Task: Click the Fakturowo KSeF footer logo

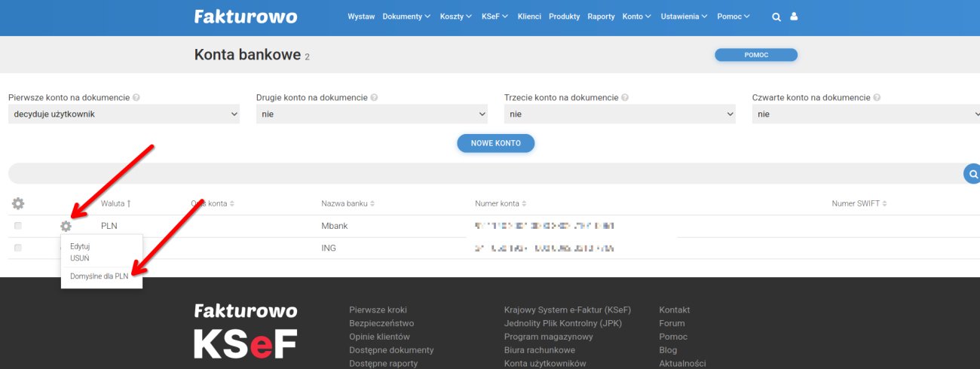Action: [246, 331]
